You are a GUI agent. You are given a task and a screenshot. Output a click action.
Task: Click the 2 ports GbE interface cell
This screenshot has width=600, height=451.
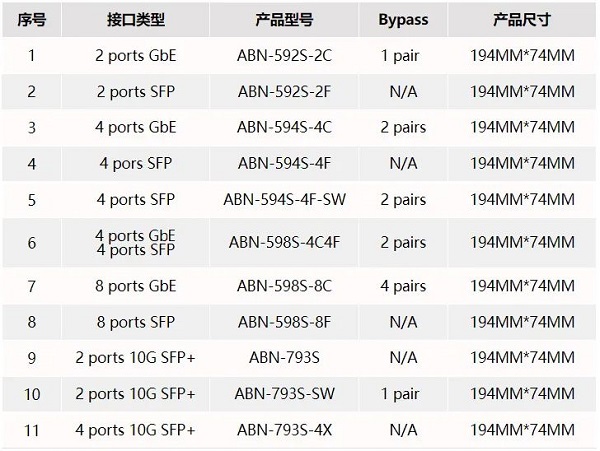(136, 56)
